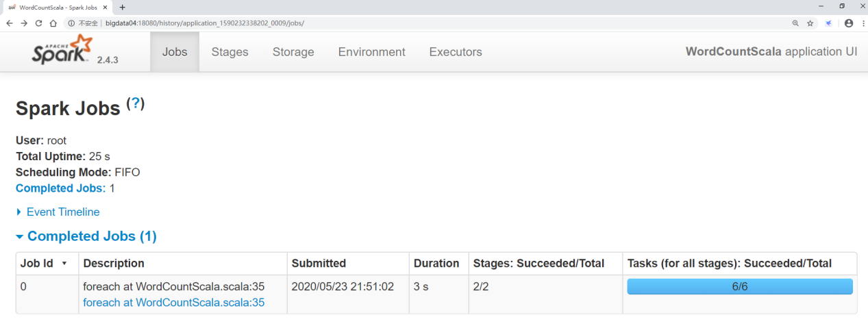This screenshot has height=330, width=868.
Task: Switch to the Stages tab
Action: [x=230, y=52]
